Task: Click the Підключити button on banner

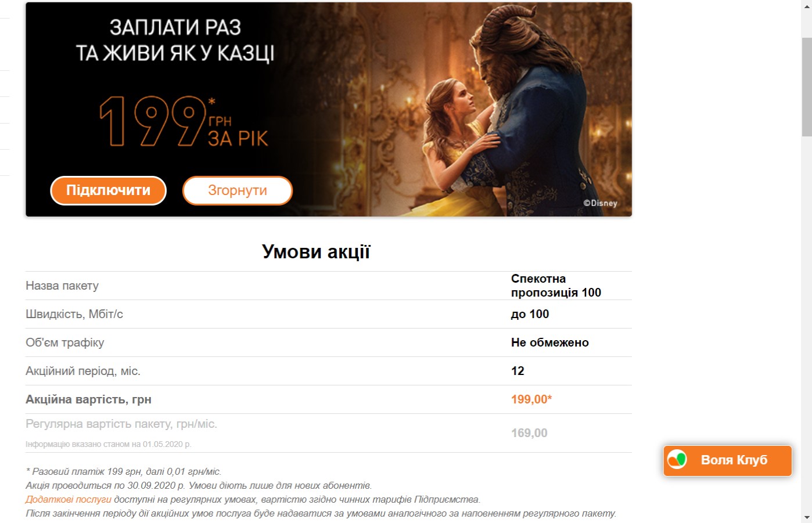Action: point(108,190)
